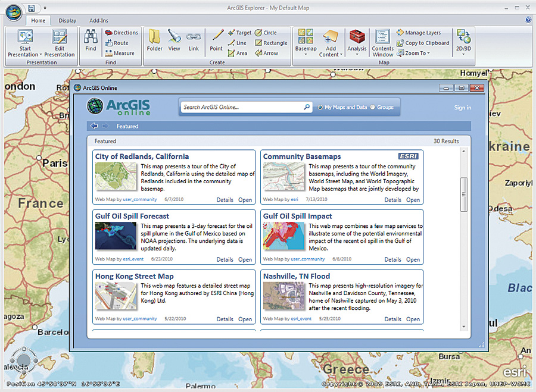The width and height of the screenshot is (536, 392).
Task: Select the Circle drawing tool
Action: pyautogui.click(x=266, y=33)
